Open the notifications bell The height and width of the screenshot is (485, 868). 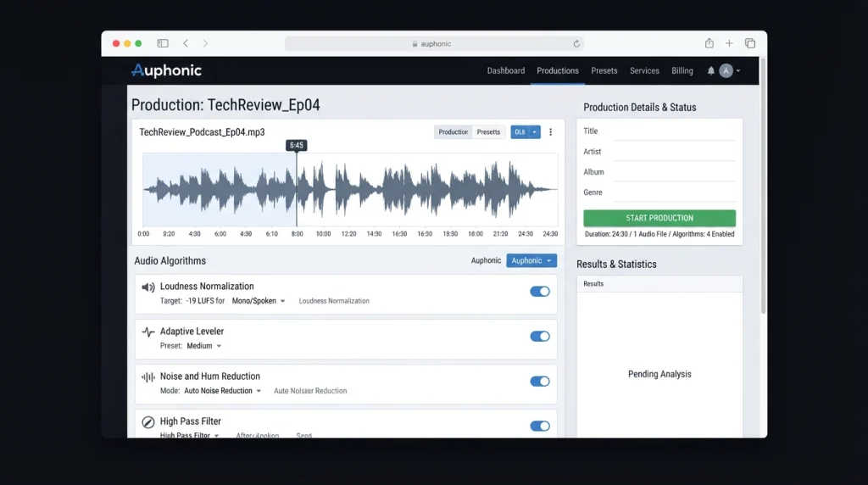tap(711, 71)
